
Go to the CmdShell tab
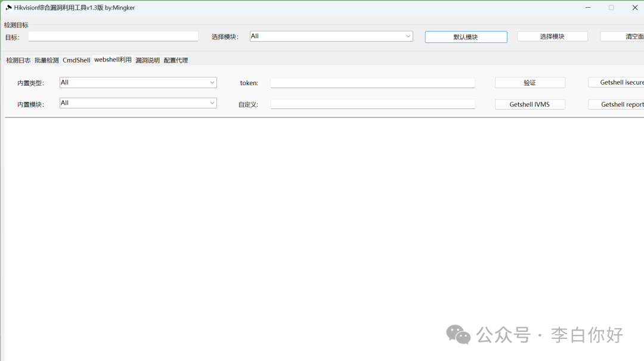tap(76, 60)
